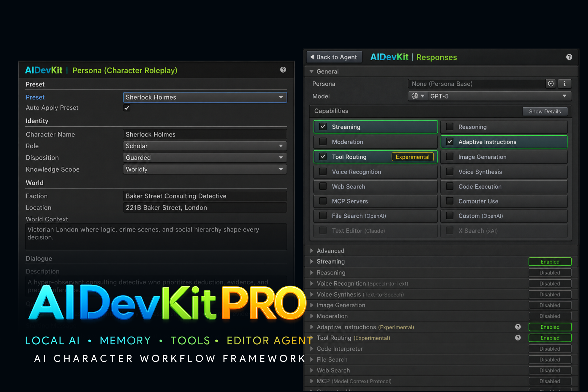The height and width of the screenshot is (392, 588).
Task: Open the Disposition dropdown set to Guarded
Action: pos(205,158)
